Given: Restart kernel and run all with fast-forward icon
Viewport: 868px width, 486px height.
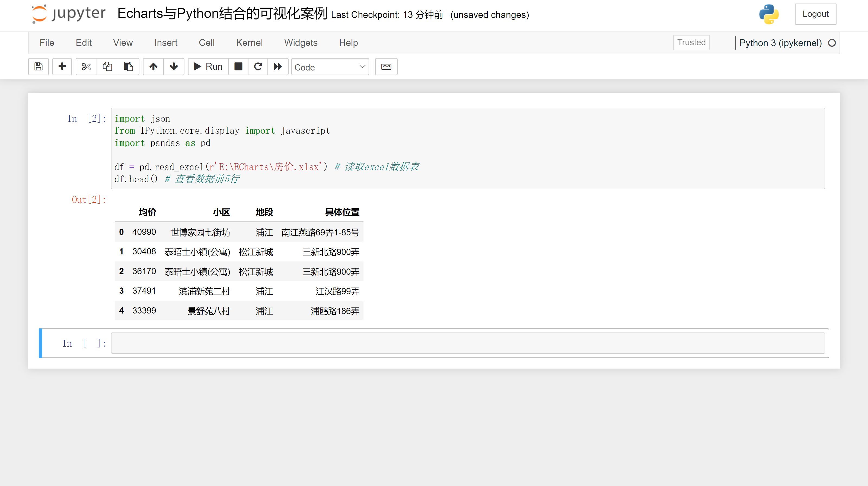Looking at the screenshot, I should tap(278, 66).
